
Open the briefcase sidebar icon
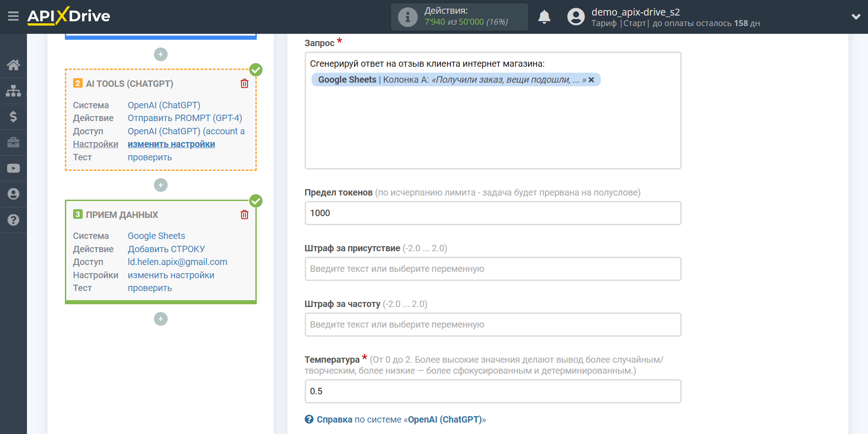coord(13,143)
